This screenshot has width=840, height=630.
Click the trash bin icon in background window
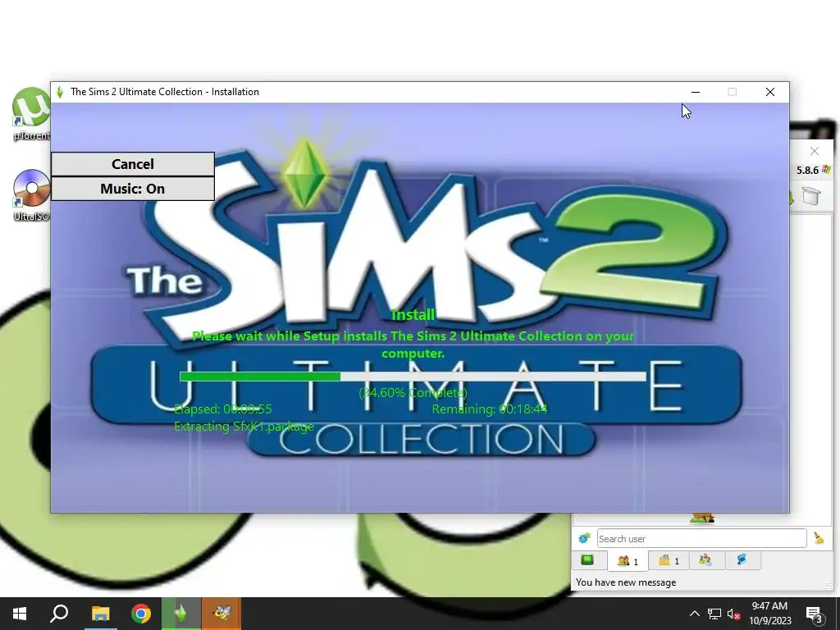[x=811, y=195]
